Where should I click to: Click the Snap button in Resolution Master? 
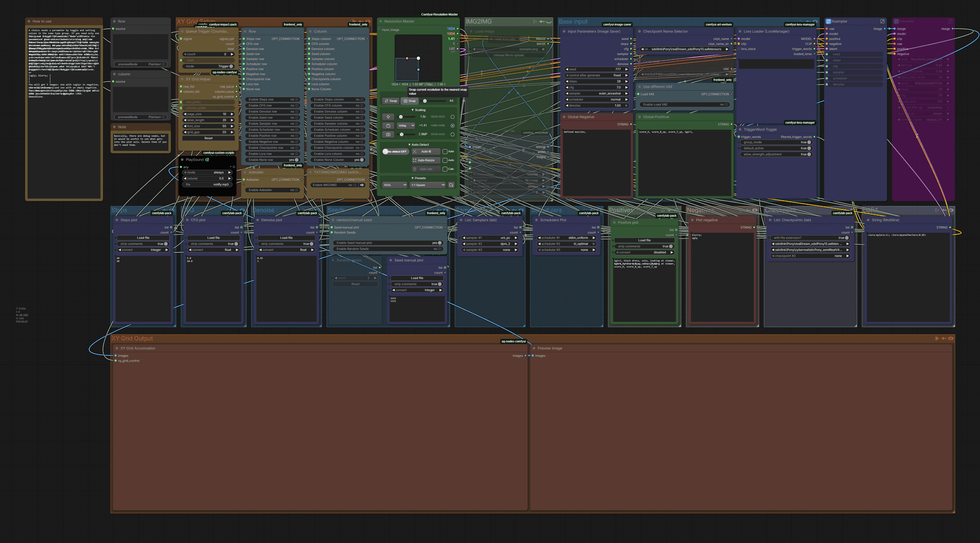click(409, 101)
